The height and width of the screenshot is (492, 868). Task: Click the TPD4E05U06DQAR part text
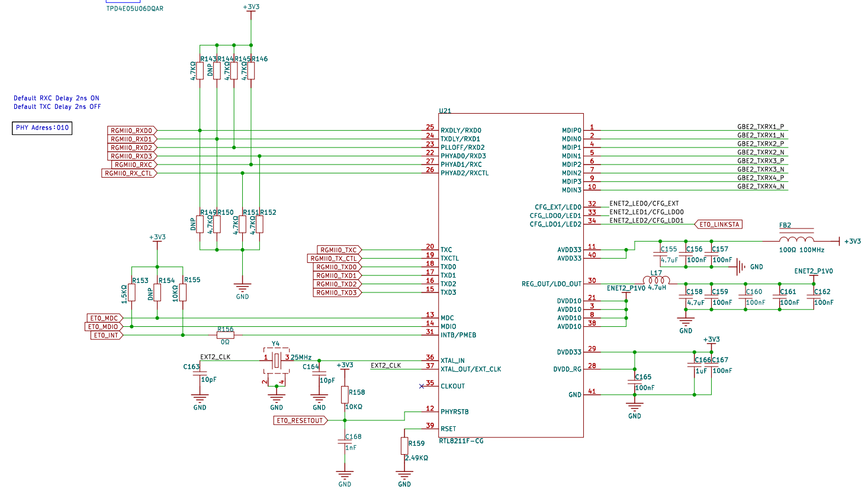(x=134, y=8)
